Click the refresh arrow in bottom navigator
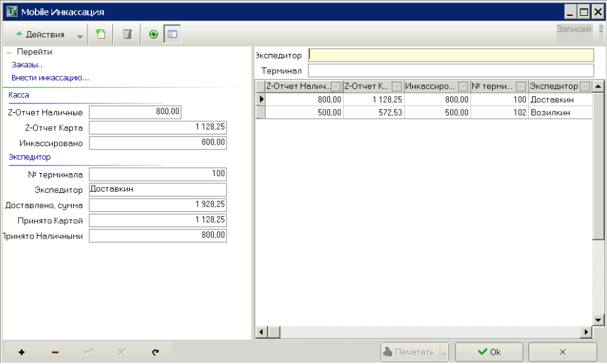The height and width of the screenshot is (364, 607). pos(155,352)
